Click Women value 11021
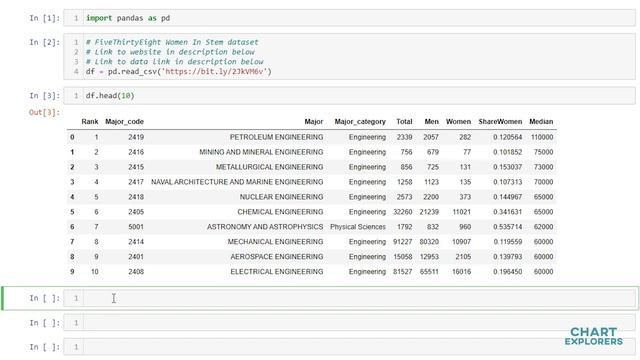The image size is (640, 360). [x=462, y=212]
